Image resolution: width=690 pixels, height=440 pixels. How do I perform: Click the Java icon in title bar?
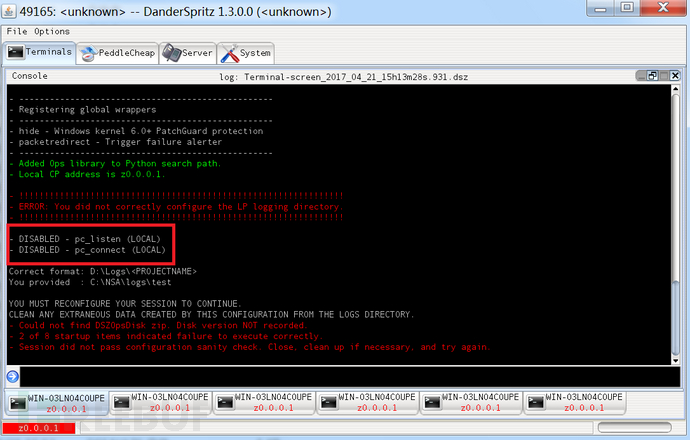pos(9,11)
